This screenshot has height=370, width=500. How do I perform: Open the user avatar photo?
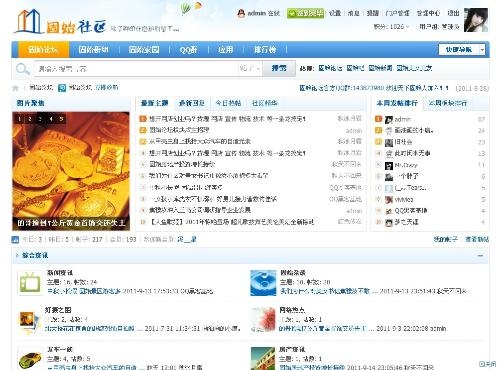point(476,20)
